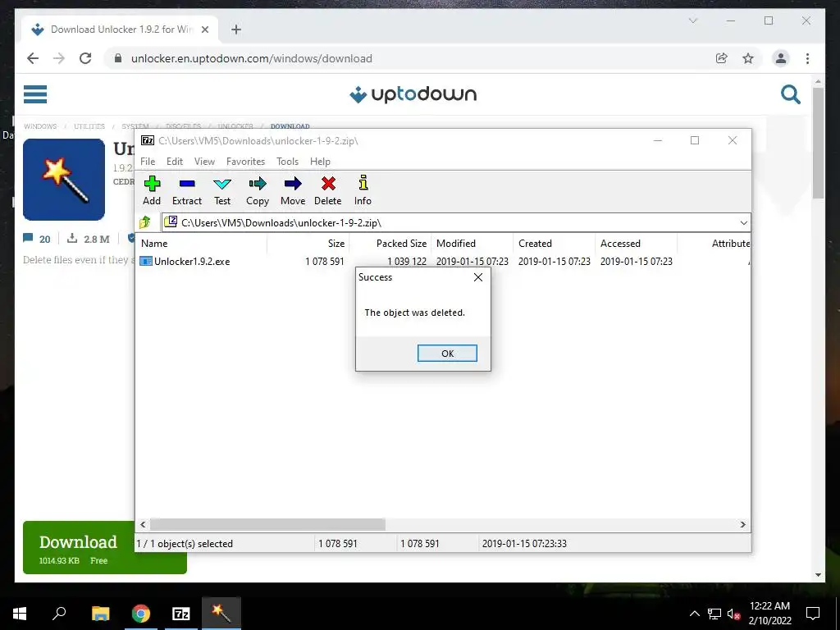This screenshot has width=840, height=630.
Task: Open the Windows notification center
Action: pyautogui.click(x=813, y=614)
